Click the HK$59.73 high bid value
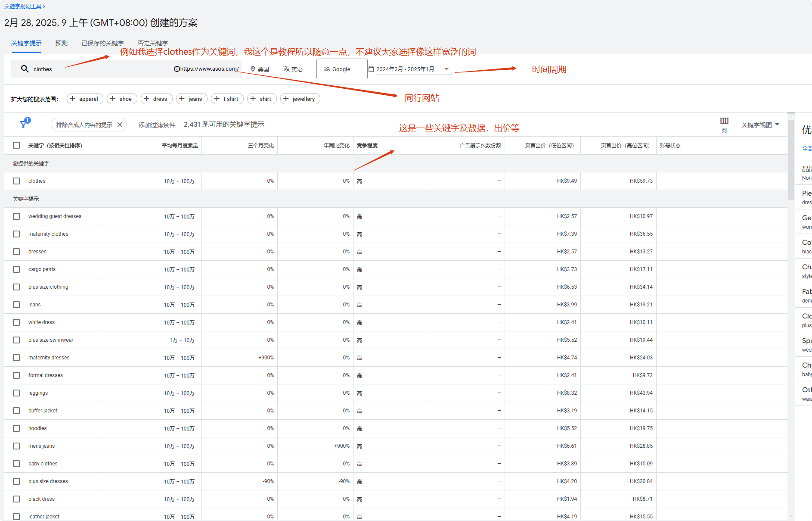Viewport: 812px width, 521px height. tap(641, 181)
